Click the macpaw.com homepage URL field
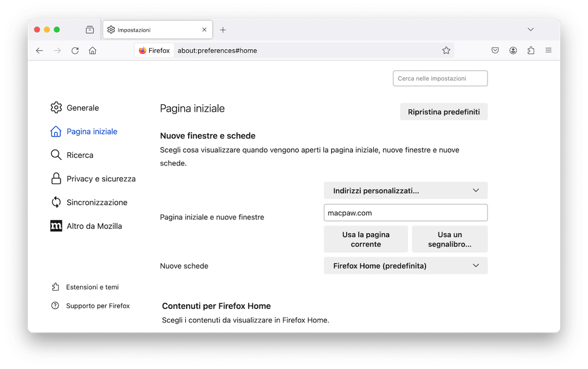The height and width of the screenshot is (369, 588). [406, 213]
